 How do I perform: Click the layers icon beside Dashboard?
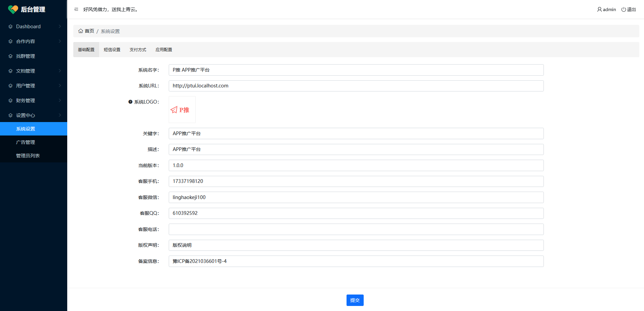pyautogui.click(x=10, y=27)
